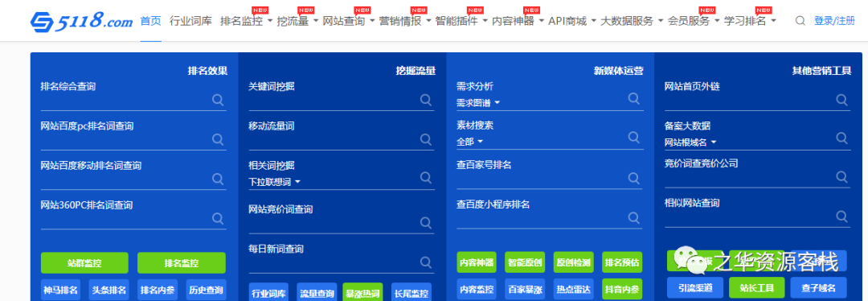The image size is (868, 301).
Task: Click the search icon for 素材搜索
Action: [x=634, y=137]
